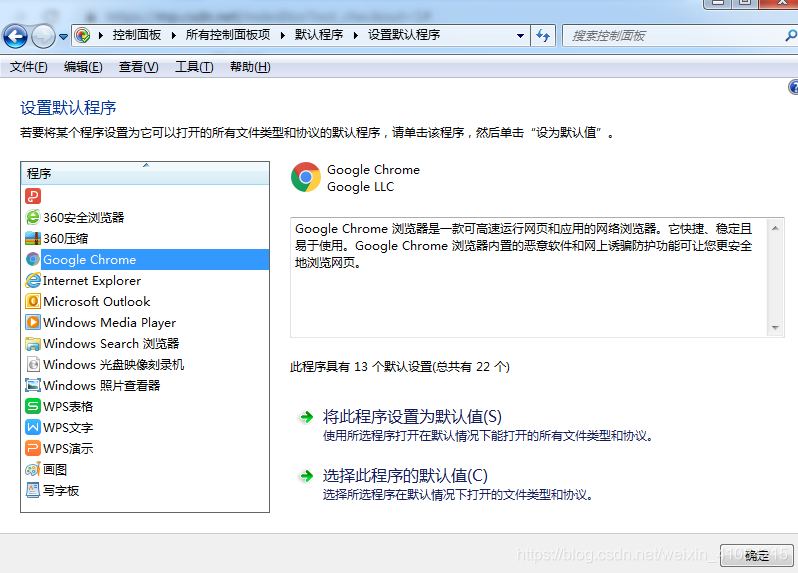Click the Windows Media Player icon

[x=33, y=322]
